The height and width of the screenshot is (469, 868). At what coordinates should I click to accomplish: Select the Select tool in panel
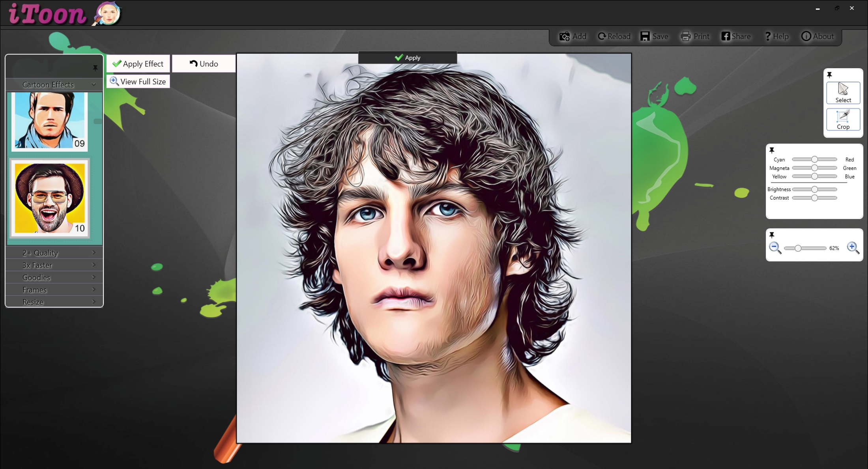pyautogui.click(x=843, y=93)
